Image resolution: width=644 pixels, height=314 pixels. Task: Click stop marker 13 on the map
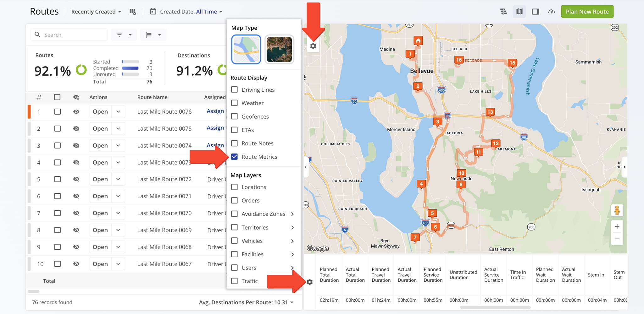(490, 112)
